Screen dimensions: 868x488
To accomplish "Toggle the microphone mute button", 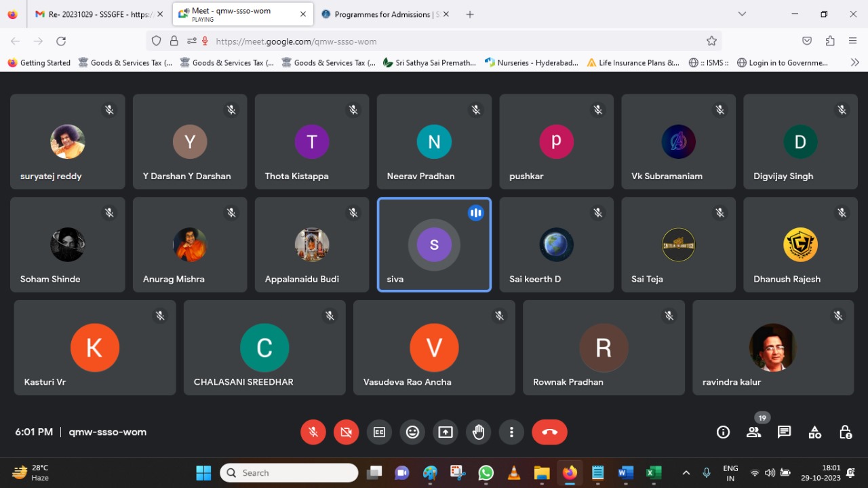I will [313, 432].
